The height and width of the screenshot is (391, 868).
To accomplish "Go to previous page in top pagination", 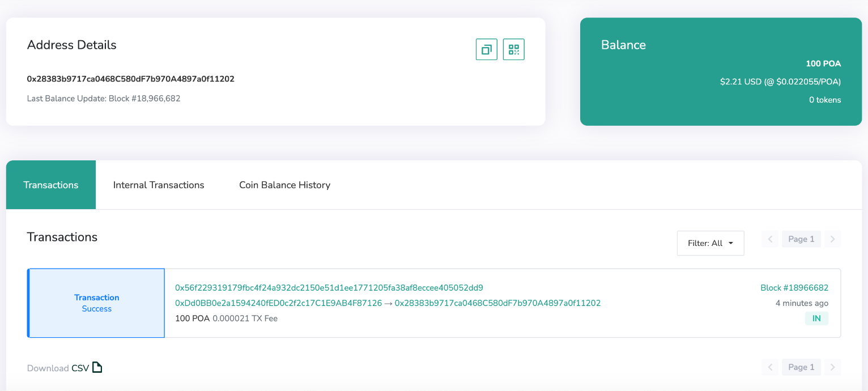I will click(x=770, y=239).
